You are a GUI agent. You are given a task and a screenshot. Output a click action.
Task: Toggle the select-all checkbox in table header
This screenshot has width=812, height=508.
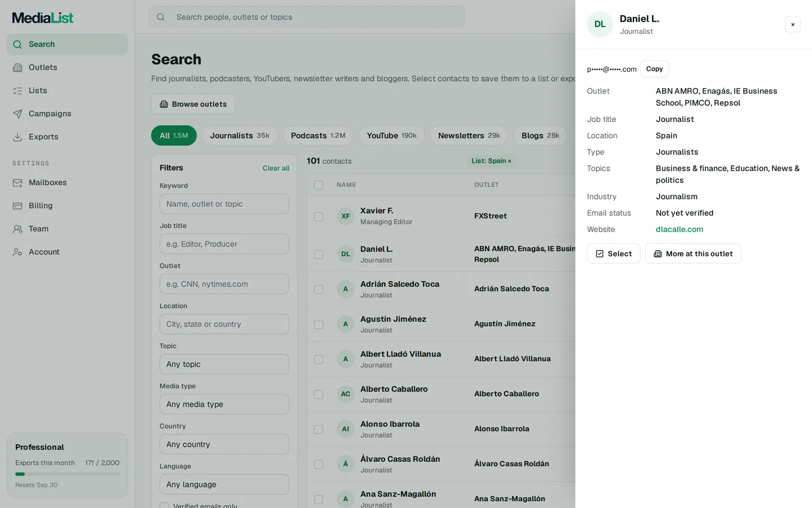tap(319, 185)
